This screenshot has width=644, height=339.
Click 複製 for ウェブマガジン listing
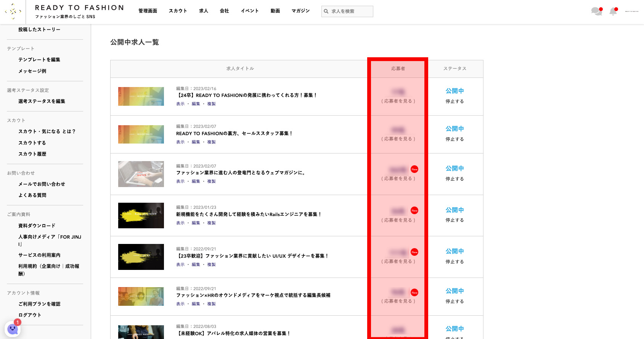(212, 181)
